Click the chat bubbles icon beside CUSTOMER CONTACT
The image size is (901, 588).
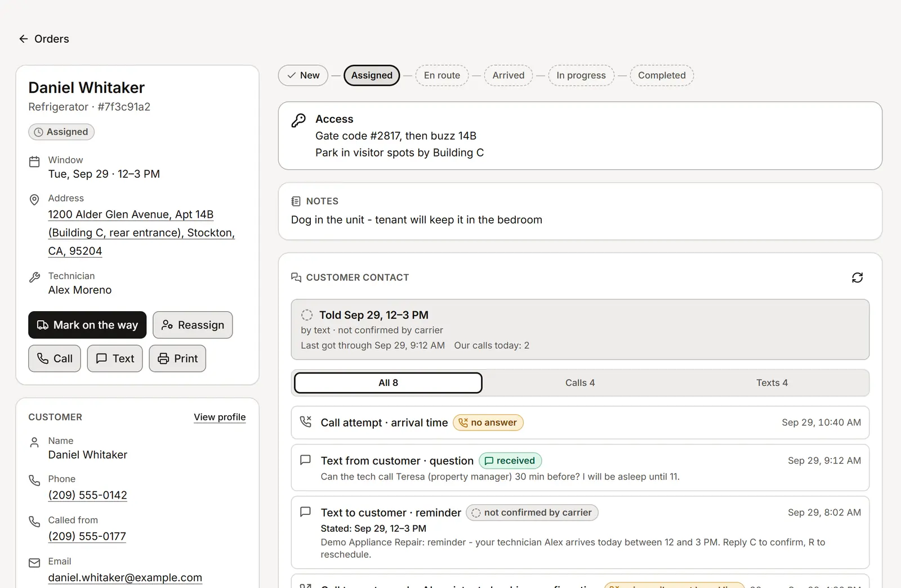[x=296, y=277]
